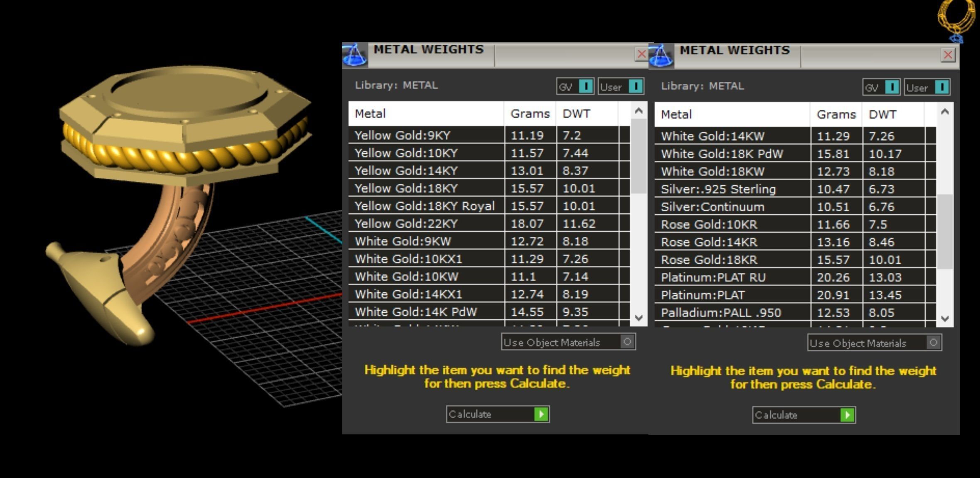
Task: Toggle the GV library switch in left panel
Action: tap(585, 86)
